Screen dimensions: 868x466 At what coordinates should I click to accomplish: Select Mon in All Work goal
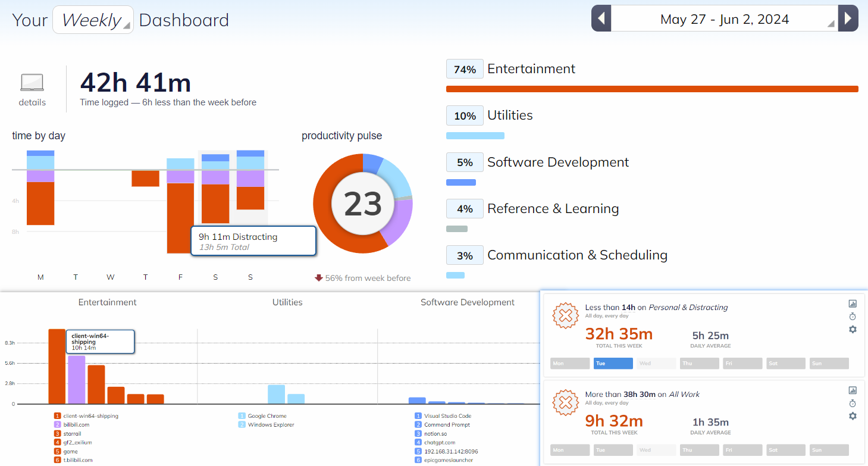point(569,450)
